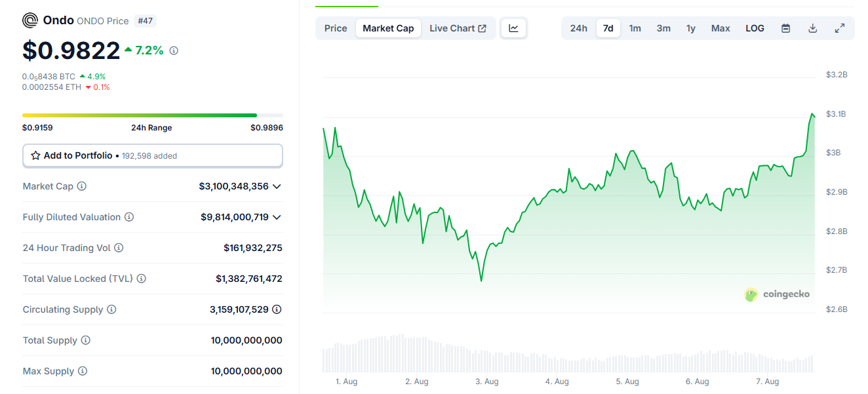Open the chart type line icon
Image resolution: width=868 pixels, height=394 pixels.
(514, 28)
